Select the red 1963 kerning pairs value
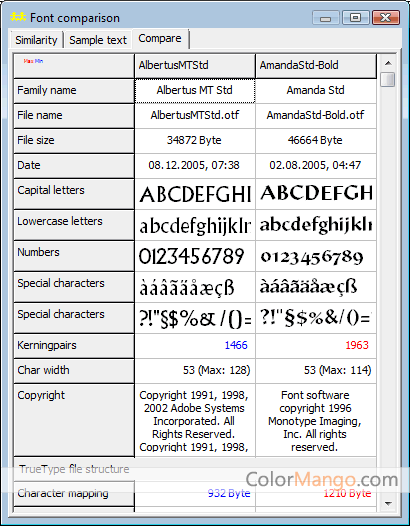Image resolution: width=410 pixels, height=526 pixels. click(357, 345)
